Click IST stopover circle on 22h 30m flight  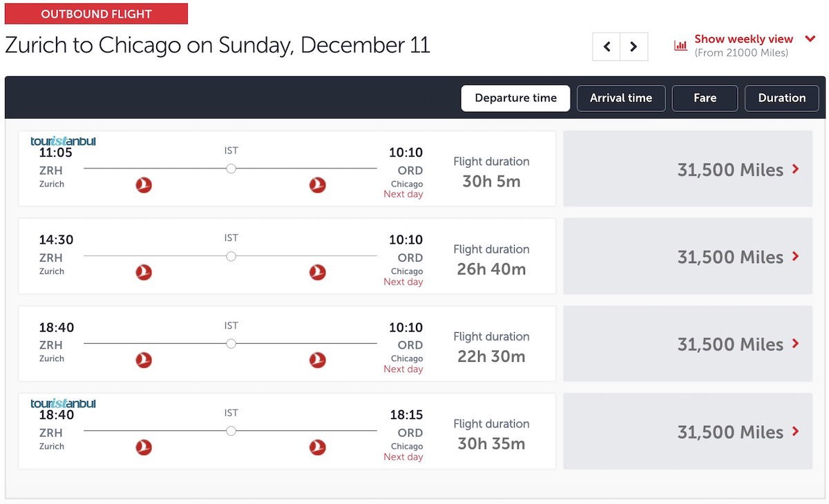pos(231,343)
